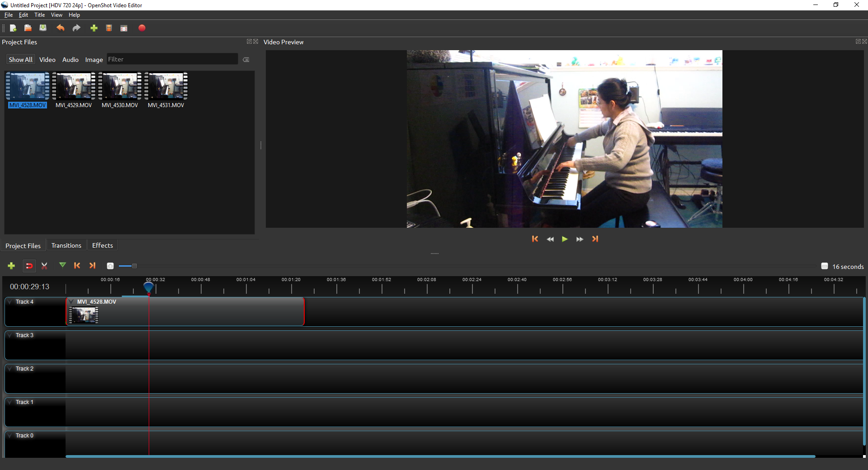Open the Track 0 dropdown arrow

pyautogui.click(x=10, y=436)
